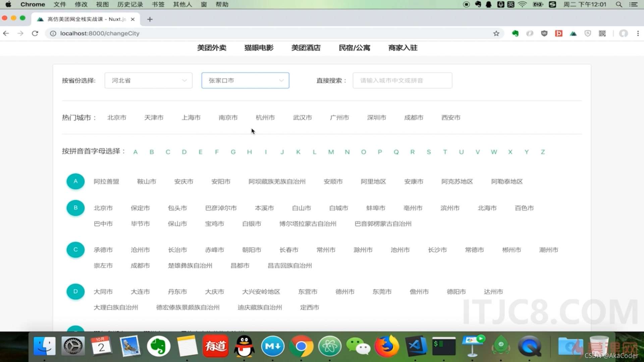This screenshot has width=644, height=362.
Task: Select letter H in pinyin filter
Action: pyautogui.click(x=250, y=152)
